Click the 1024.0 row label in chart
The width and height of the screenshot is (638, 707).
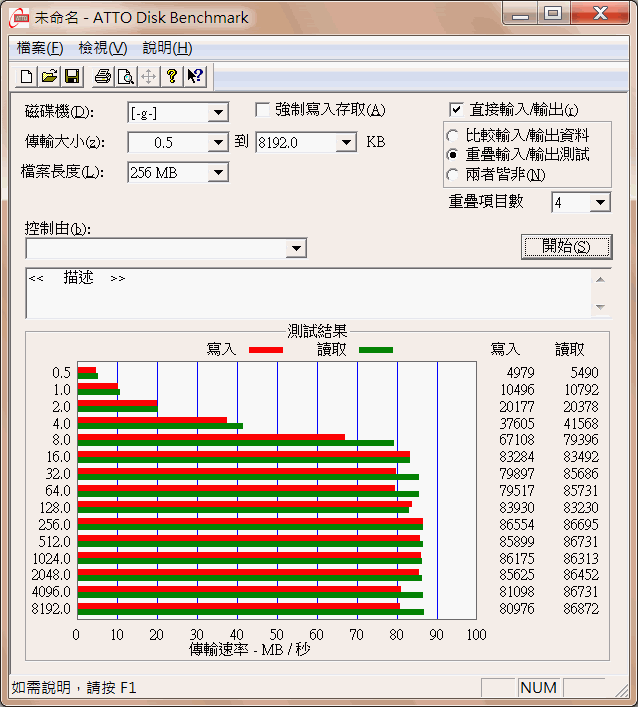coord(51,559)
